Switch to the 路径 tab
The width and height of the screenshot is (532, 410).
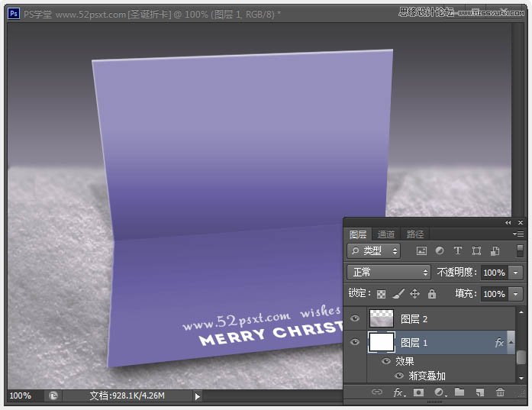[415, 234]
